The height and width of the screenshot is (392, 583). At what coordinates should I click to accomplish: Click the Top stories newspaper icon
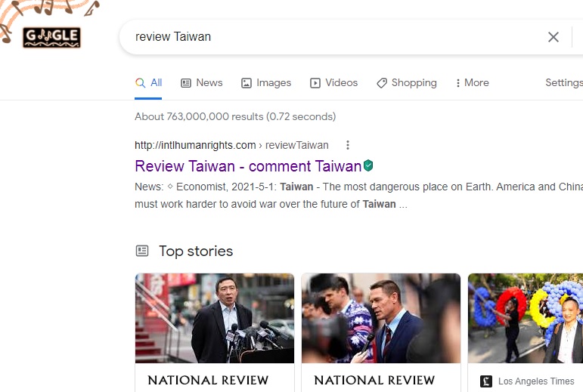(x=141, y=251)
